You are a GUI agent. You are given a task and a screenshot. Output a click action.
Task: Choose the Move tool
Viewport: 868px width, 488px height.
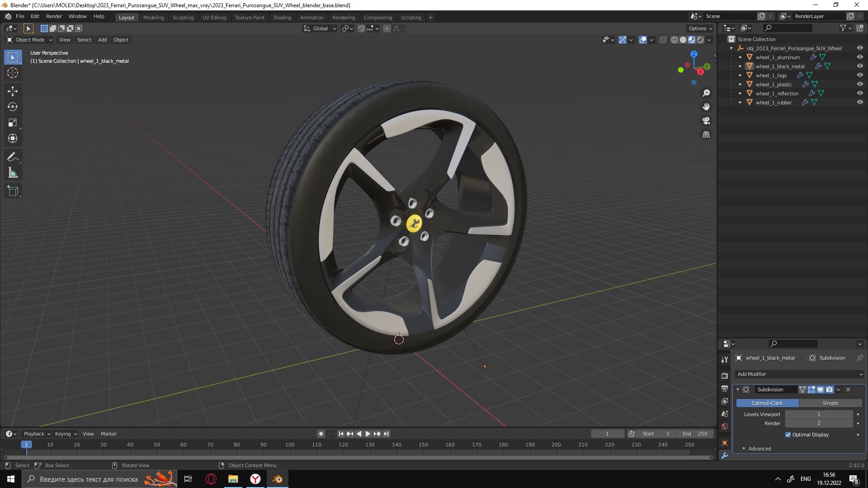coord(13,91)
